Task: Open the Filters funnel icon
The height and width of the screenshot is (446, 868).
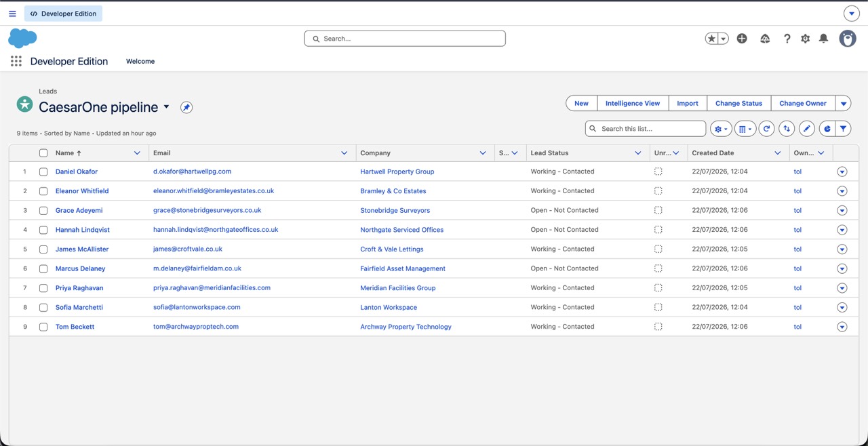Action: click(x=843, y=129)
